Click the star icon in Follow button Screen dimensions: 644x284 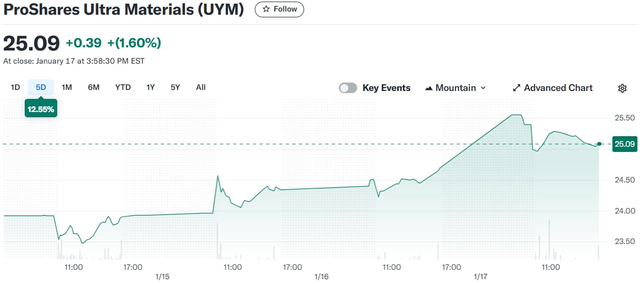coord(266,9)
